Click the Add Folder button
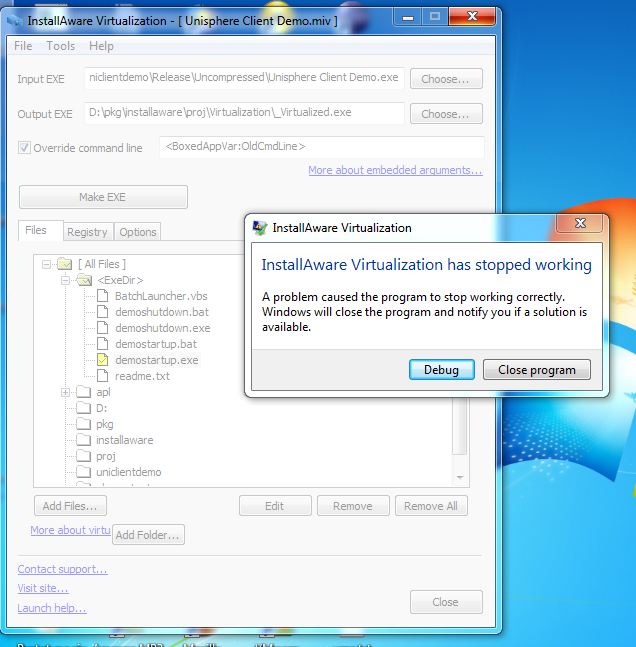 [x=148, y=535]
